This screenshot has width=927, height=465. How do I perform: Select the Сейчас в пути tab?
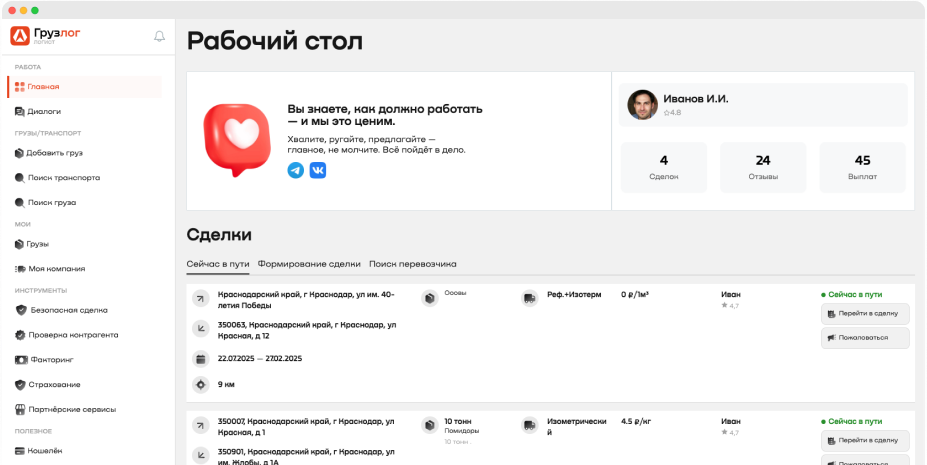tap(218, 264)
